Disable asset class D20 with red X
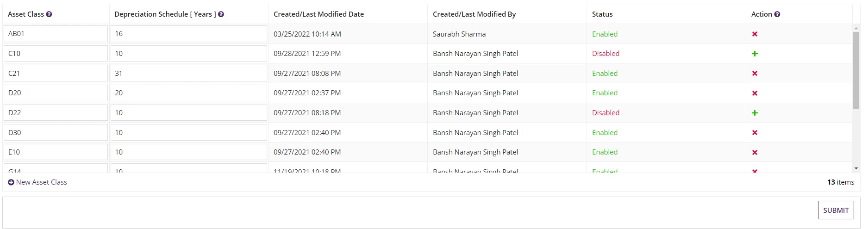 [x=755, y=93]
